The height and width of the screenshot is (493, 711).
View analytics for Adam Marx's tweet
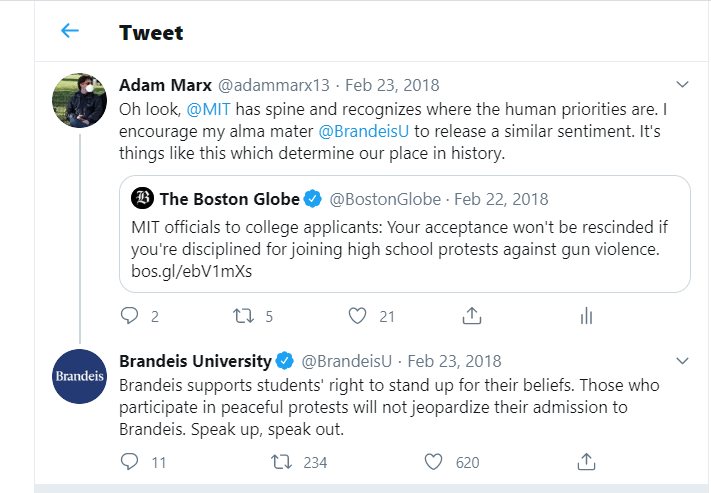point(586,316)
